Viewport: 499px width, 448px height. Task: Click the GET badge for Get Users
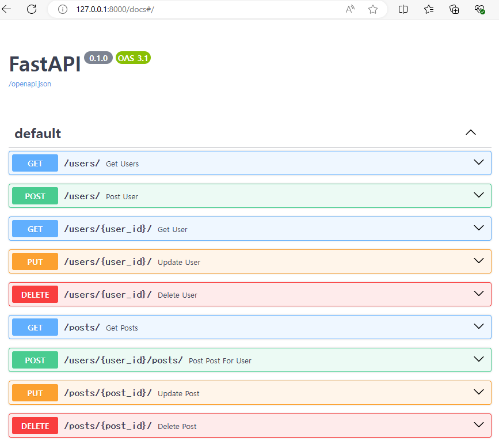[35, 163]
